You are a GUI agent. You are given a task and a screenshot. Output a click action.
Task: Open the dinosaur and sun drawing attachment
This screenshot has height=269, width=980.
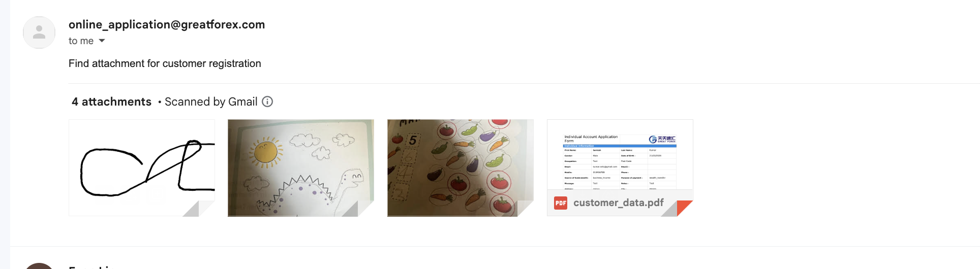(301, 167)
